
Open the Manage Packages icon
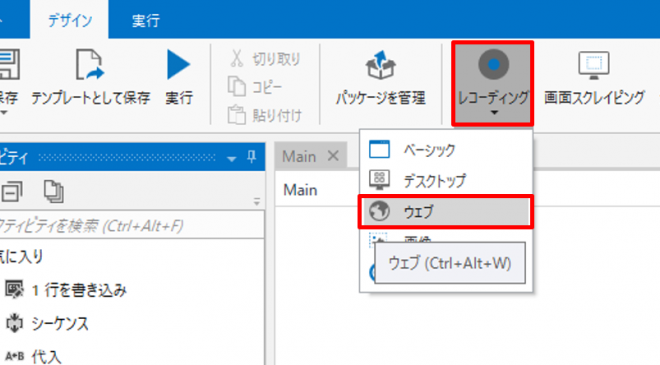click(x=380, y=65)
